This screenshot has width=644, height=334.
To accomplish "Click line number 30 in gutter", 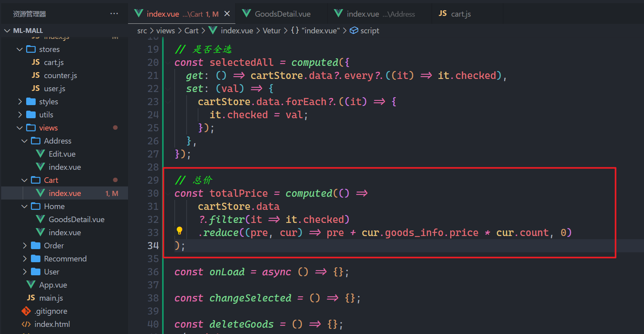I will (153, 194).
